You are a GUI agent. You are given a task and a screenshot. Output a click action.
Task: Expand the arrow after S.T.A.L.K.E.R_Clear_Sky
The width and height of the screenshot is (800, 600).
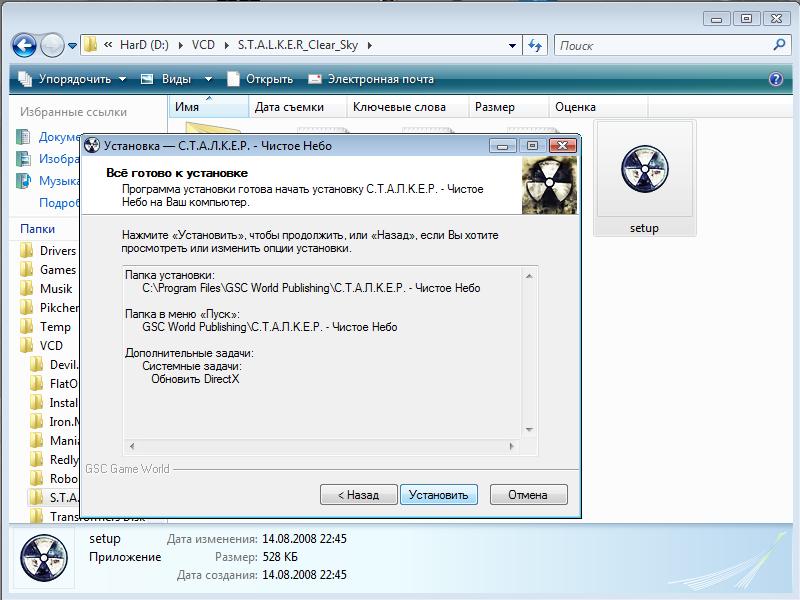point(369,45)
